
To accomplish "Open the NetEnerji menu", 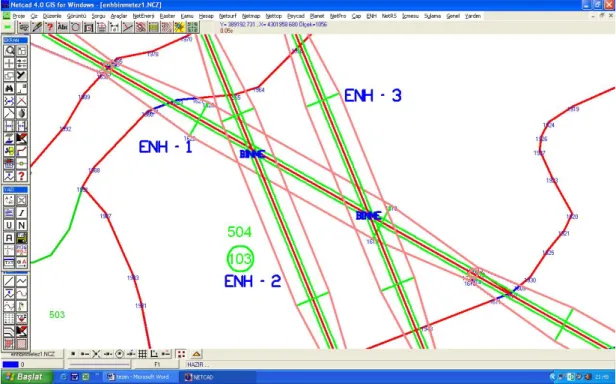I will (x=143, y=16).
